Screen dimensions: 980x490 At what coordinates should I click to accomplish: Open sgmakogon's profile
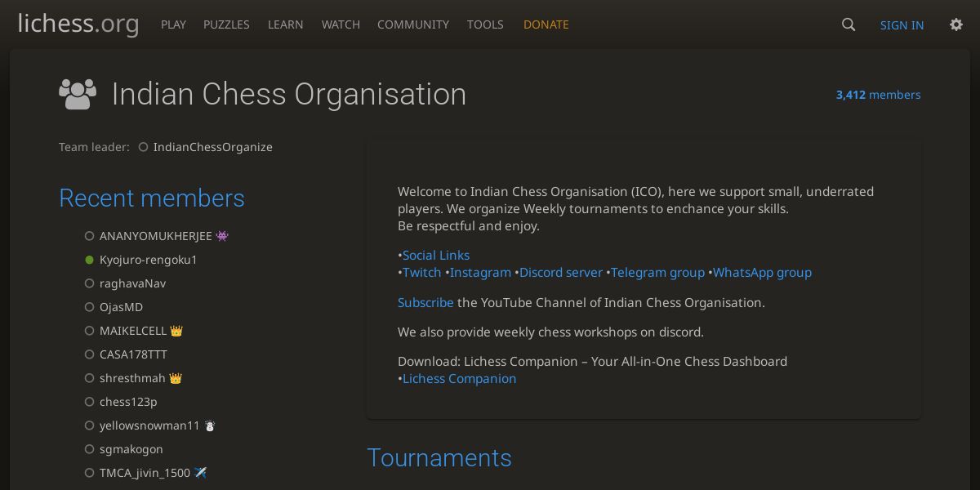click(x=131, y=449)
